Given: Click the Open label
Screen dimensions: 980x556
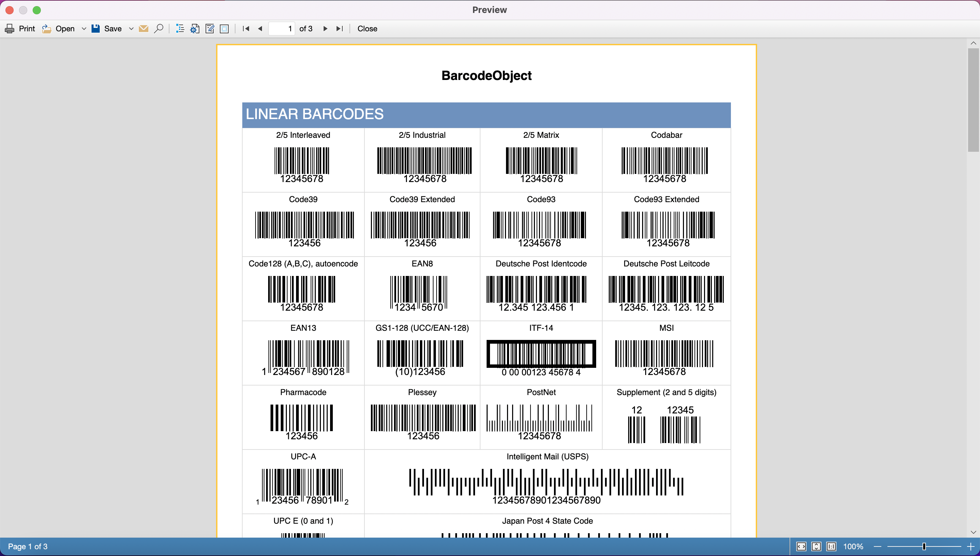Looking at the screenshot, I should click(x=65, y=29).
